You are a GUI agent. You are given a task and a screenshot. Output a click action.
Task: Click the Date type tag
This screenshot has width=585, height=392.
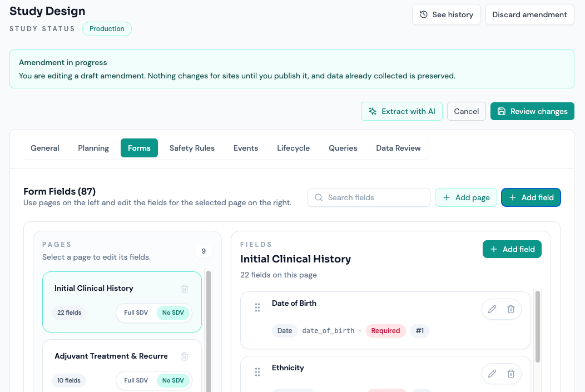(x=285, y=331)
